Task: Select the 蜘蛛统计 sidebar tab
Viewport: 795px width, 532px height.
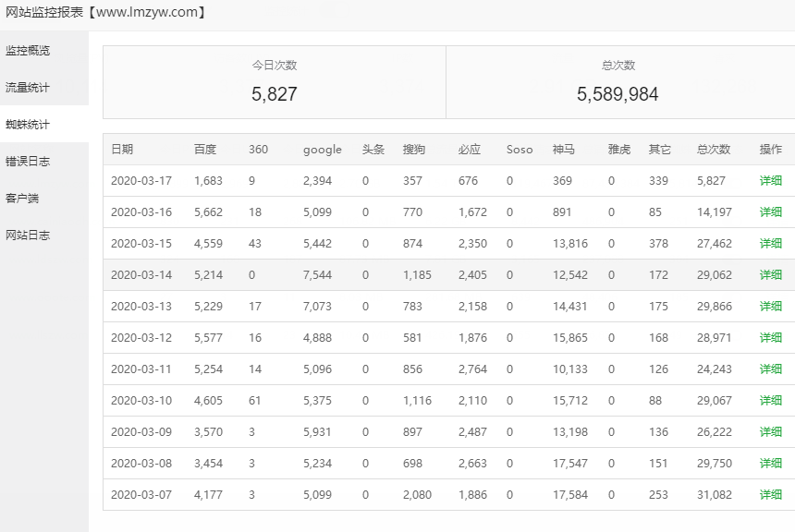Action: tap(28, 124)
